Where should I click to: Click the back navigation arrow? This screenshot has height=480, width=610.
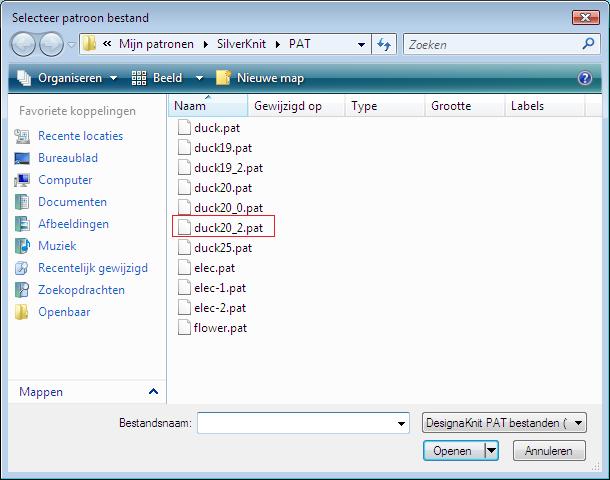25,45
